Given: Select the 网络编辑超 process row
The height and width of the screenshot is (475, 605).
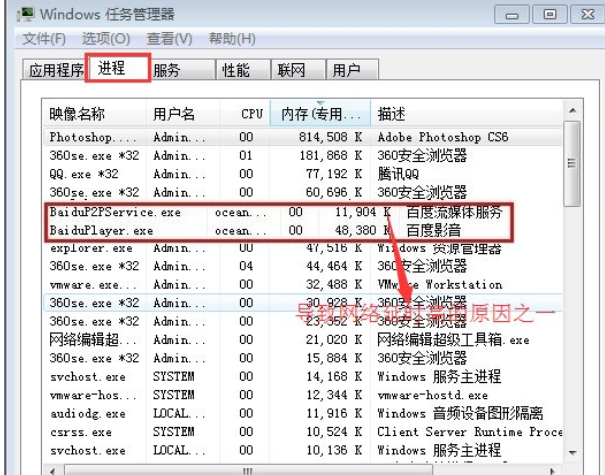Looking at the screenshot, I should (302, 340).
